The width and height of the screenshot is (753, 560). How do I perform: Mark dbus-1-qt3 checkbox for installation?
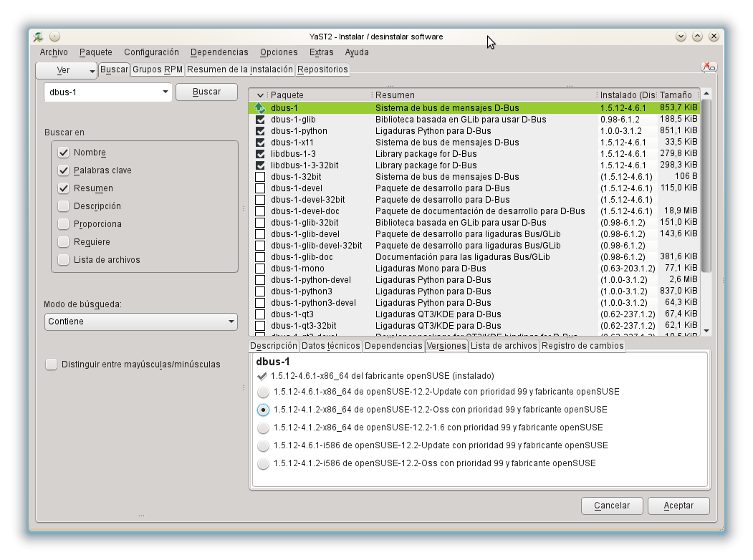(x=260, y=314)
